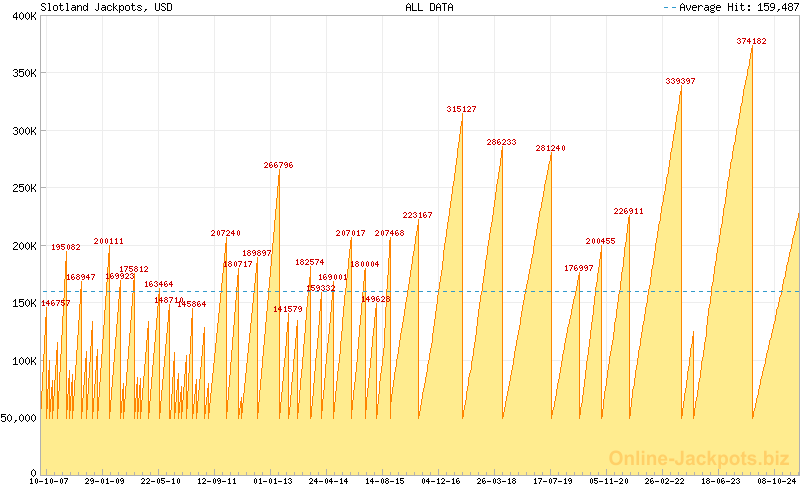Click the 286233 data point label

[501, 142]
